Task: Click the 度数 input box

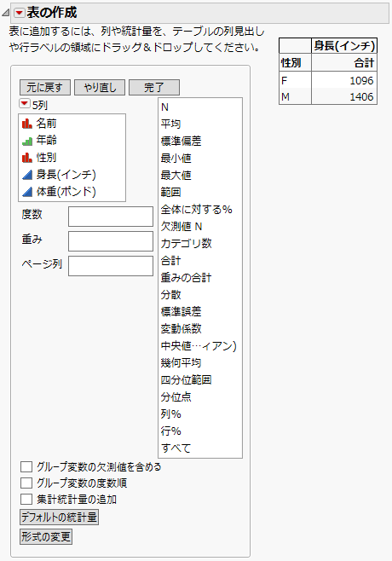Action: [111, 217]
